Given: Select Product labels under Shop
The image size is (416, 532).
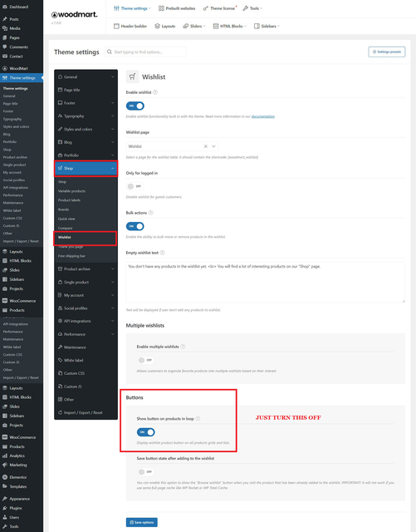Looking at the screenshot, I should (69, 200).
